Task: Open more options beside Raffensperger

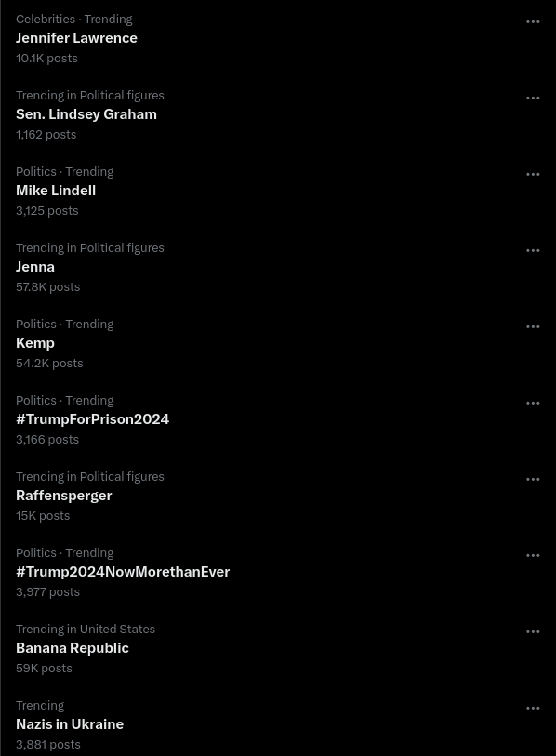Action: pyautogui.click(x=533, y=479)
